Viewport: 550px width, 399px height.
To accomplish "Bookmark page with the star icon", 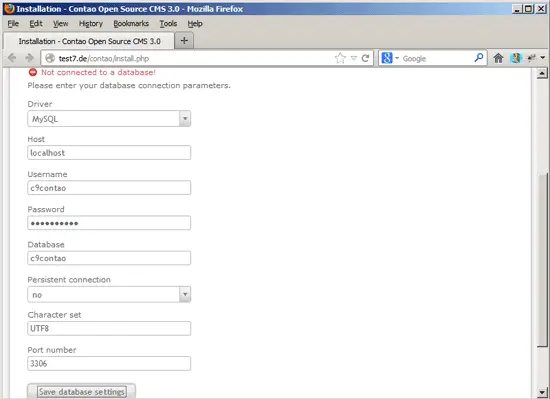I will coord(340,58).
